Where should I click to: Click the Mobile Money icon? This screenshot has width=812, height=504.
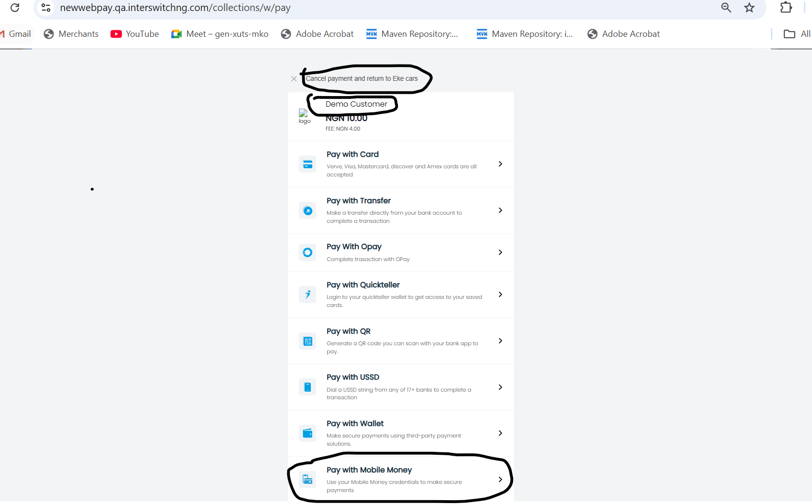point(307,480)
